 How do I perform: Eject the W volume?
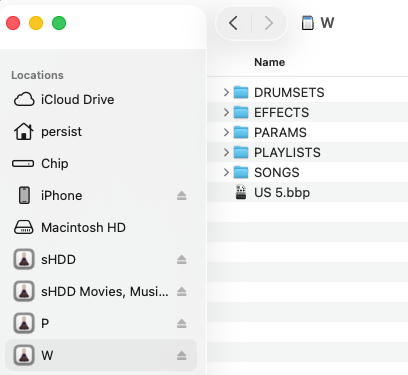pos(182,356)
